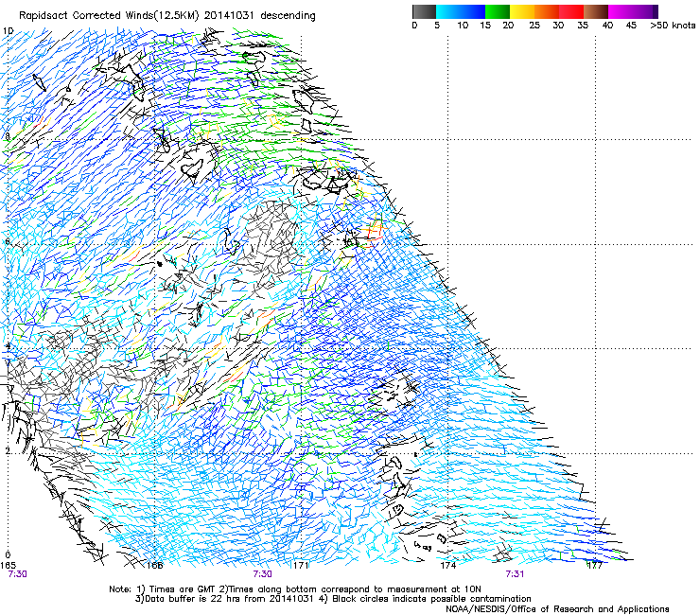Click the purple '7:31' time label

click(x=515, y=574)
